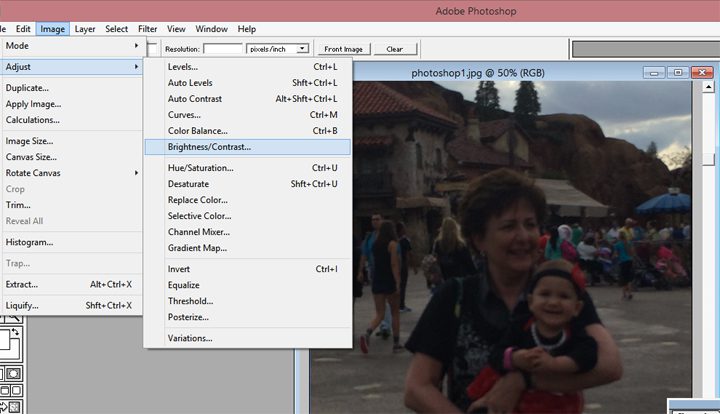
Task: Expand the Adjust submenu
Action: [x=71, y=67]
